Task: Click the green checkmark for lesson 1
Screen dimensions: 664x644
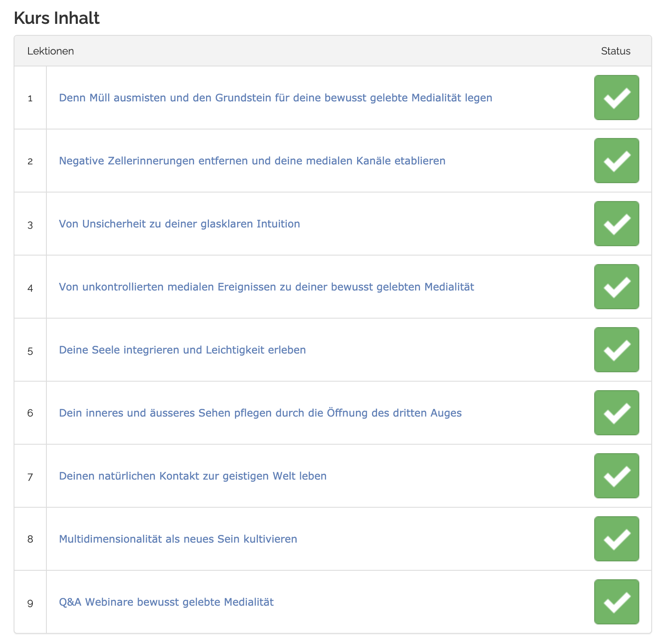Action: tap(616, 98)
